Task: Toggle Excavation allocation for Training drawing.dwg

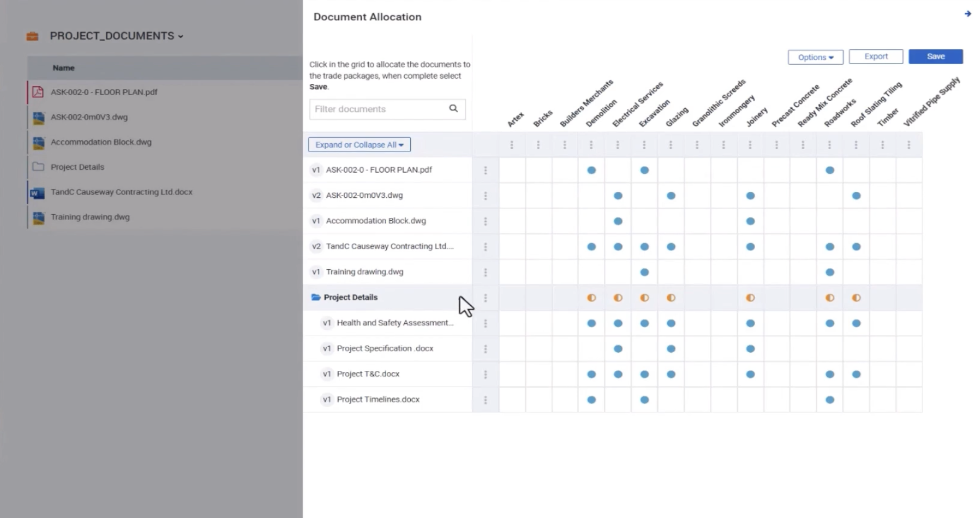Action: pyautogui.click(x=644, y=272)
